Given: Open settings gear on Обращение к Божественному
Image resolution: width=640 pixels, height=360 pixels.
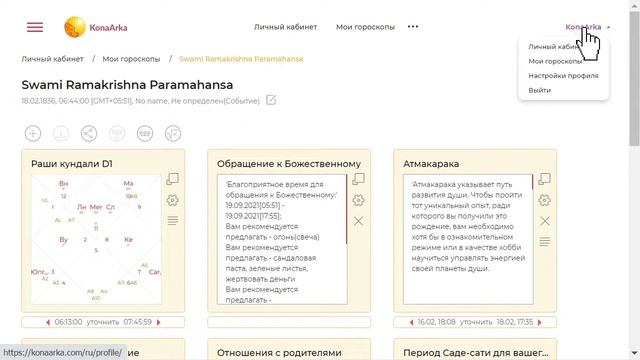Looking at the screenshot, I should point(358,200).
